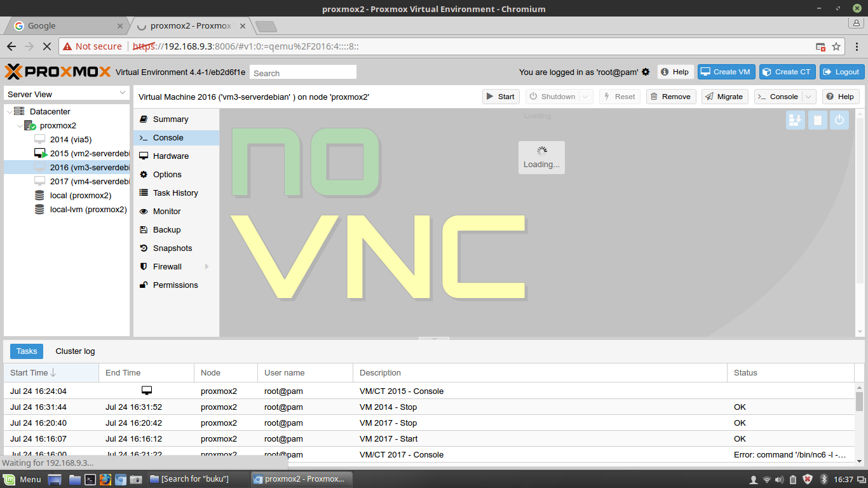Open Chromium menu three-dots icon
The image size is (868, 488).
(855, 46)
